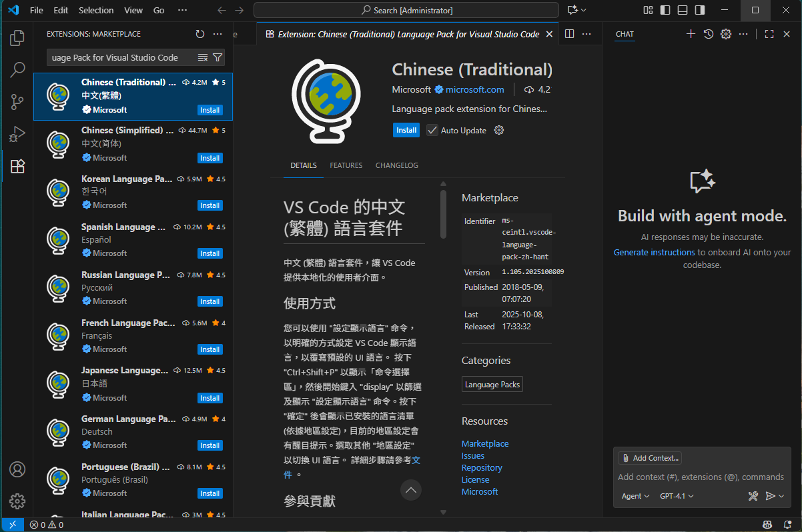Refresh the extensions marketplace list
This screenshot has height=532, width=802.
coord(200,34)
